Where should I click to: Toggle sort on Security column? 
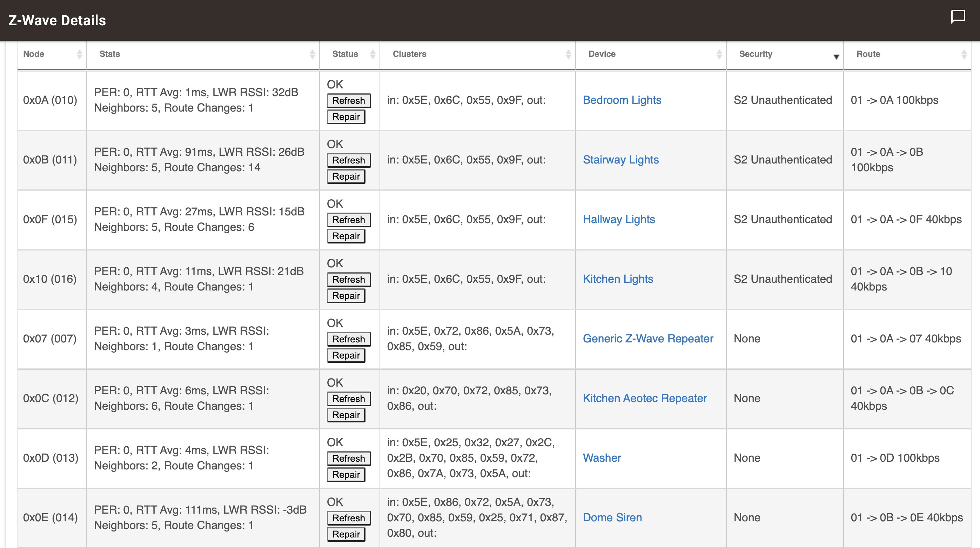[x=785, y=54]
